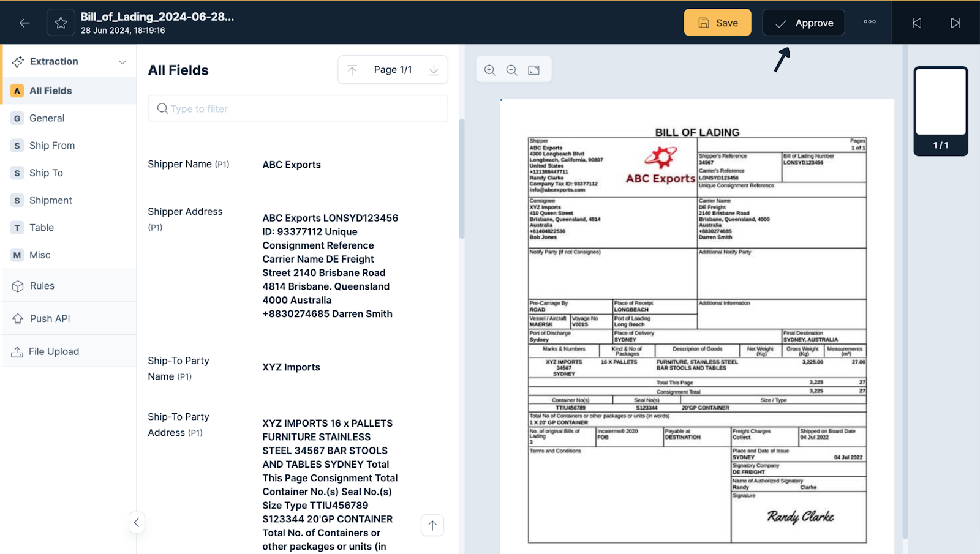The height and width of the screenshot is (554, 980).
Task: Click the BILL OF LADING heading in document
Action: (697, 132)
